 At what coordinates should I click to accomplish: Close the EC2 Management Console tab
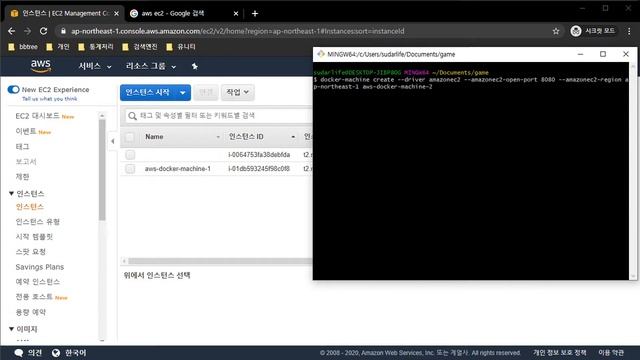pyautogui.click(x=116, y=13)
